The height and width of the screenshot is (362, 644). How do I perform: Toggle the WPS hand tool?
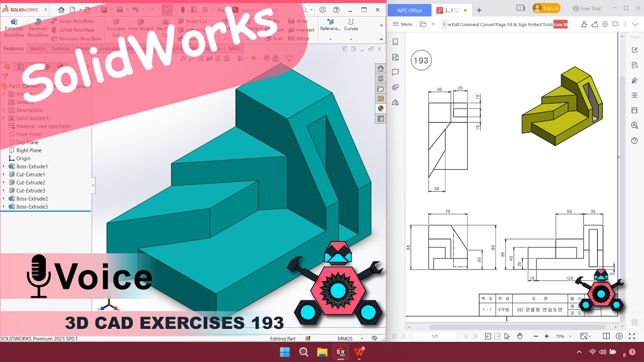coord(520,336)
